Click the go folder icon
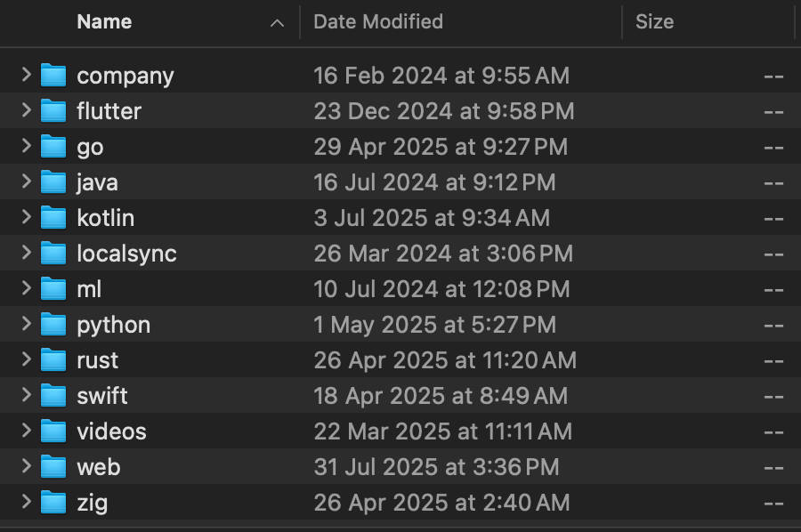 pos(53,147)
